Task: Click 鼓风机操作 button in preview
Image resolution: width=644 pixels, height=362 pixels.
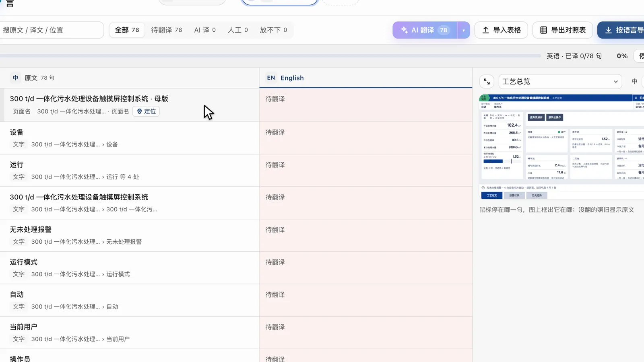Action: 555,117
